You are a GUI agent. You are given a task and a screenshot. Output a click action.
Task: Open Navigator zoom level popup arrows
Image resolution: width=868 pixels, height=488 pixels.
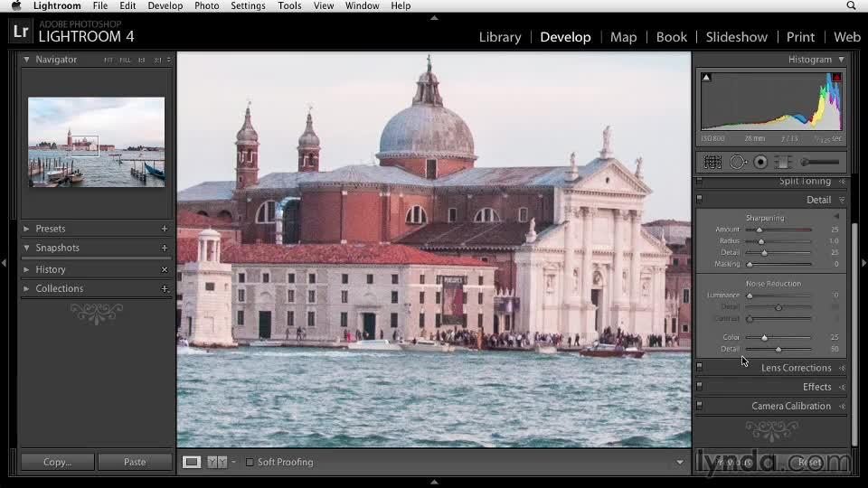[169, 60]
